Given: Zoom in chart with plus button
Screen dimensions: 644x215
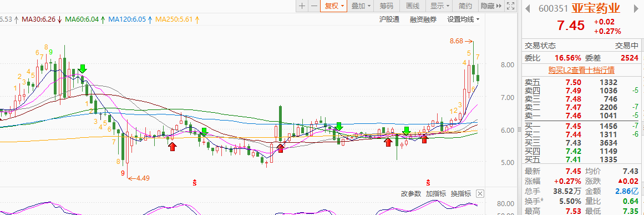Looking at the screenshot, I should point(302,6).
